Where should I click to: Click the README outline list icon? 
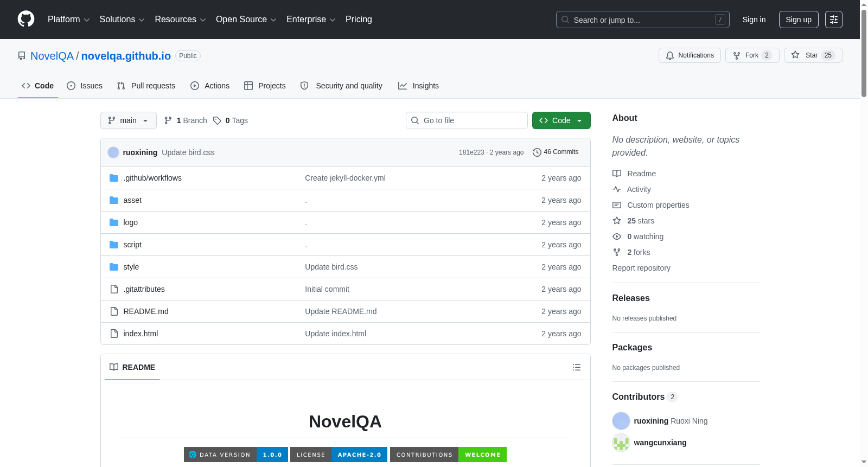577,367
